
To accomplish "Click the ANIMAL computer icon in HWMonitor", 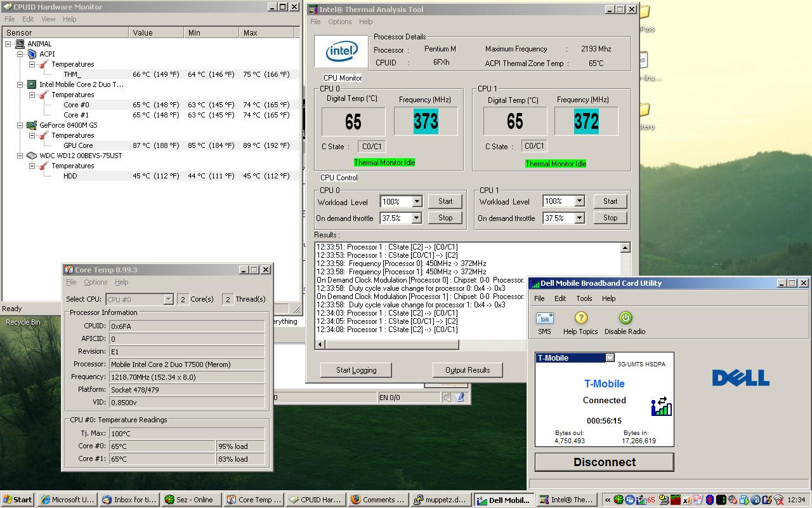I will pyautogui.click(x=20, y=44).
